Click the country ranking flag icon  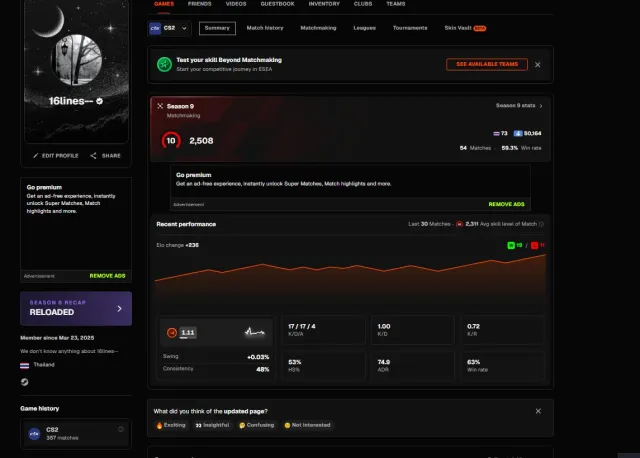[496, 133]
